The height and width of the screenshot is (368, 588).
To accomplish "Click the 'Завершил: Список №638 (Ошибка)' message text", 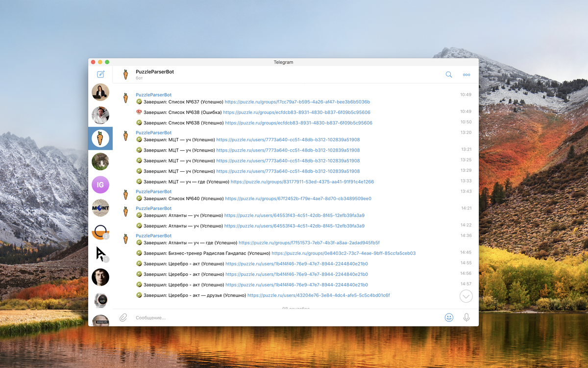I will pyautogui.click(x=182, y=112).
